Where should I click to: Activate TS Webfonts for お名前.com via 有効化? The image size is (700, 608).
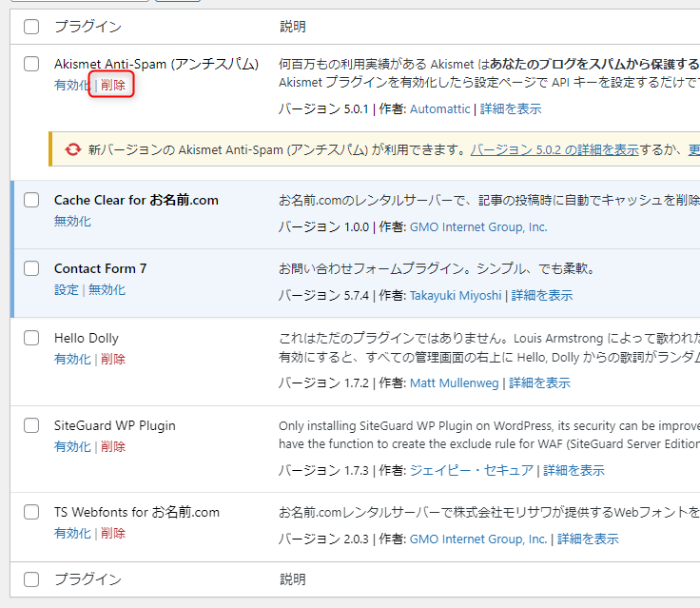[72, 534]
